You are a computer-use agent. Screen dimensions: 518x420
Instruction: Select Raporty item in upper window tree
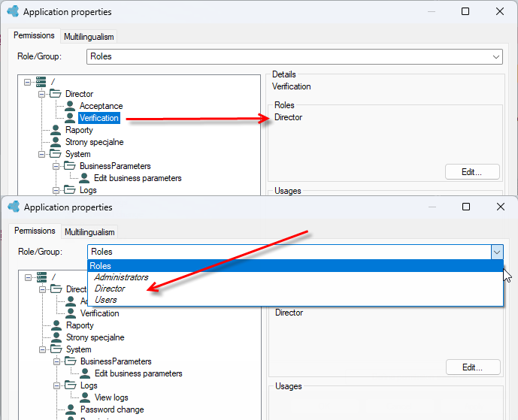[79, 130]
